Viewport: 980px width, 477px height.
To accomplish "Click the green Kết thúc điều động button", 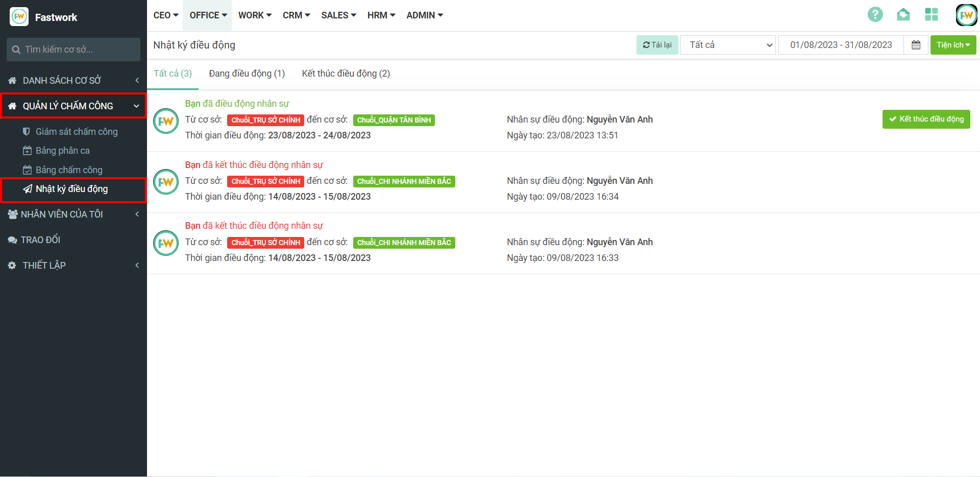I will [x=926, y=119].
